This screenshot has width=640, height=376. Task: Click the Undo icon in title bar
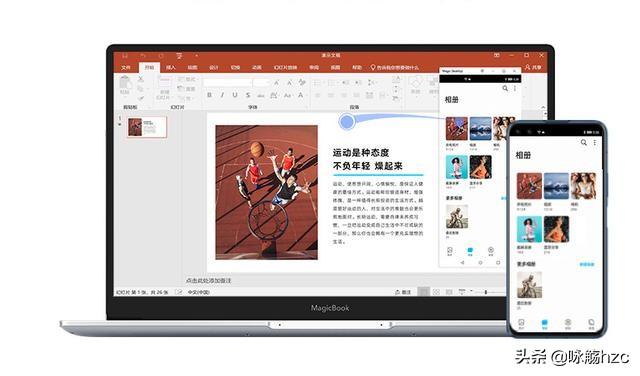(143, 56)
